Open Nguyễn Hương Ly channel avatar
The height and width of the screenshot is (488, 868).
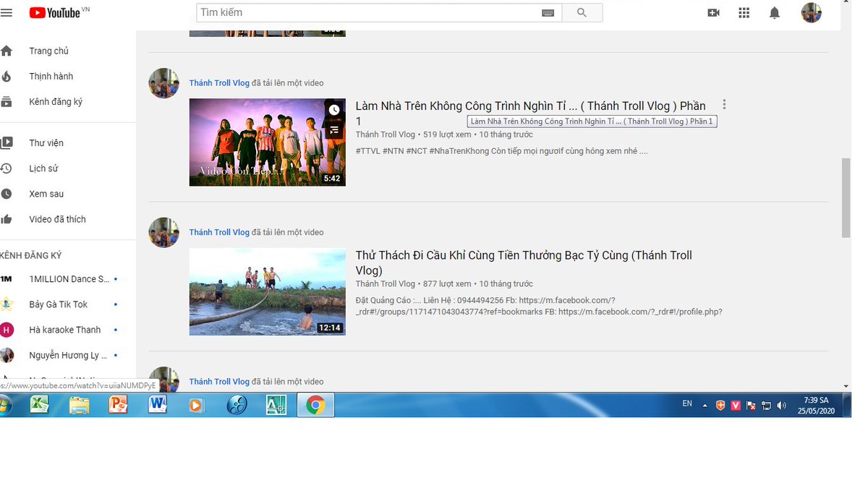(7, 355)
